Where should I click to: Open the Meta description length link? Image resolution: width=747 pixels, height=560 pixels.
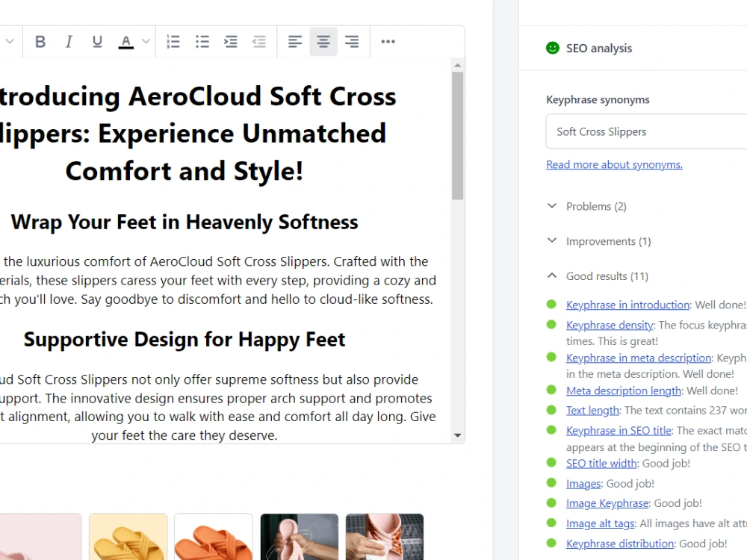(x=623, y=391)
